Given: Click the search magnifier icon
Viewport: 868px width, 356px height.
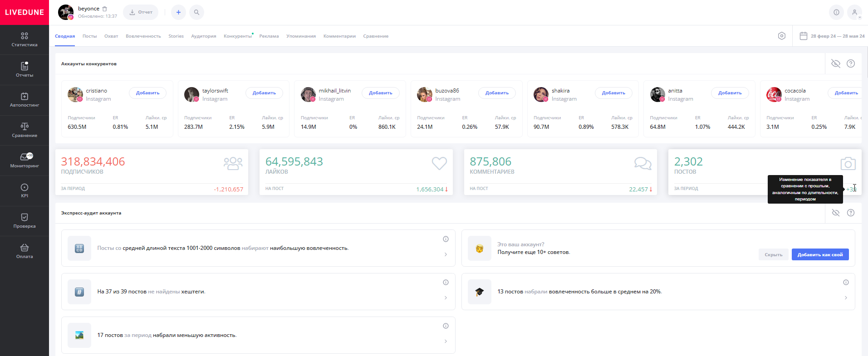Looking at the screenshot, I should (196, 12).
